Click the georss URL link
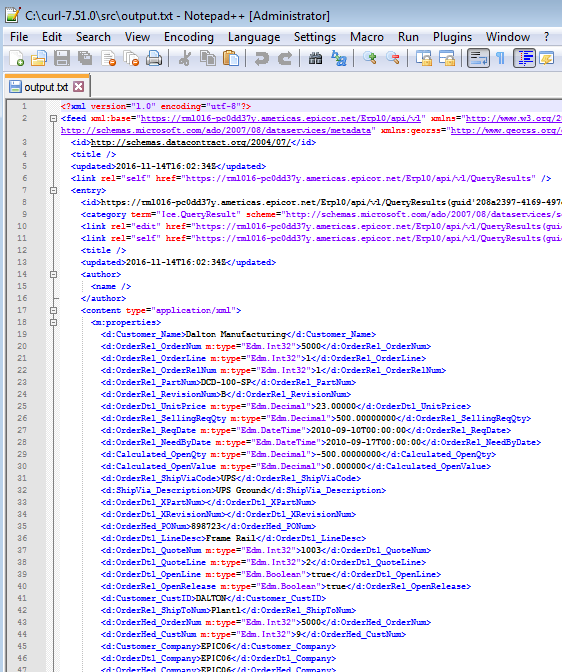This screenshot has height=672, width=562. coord(506,130)
